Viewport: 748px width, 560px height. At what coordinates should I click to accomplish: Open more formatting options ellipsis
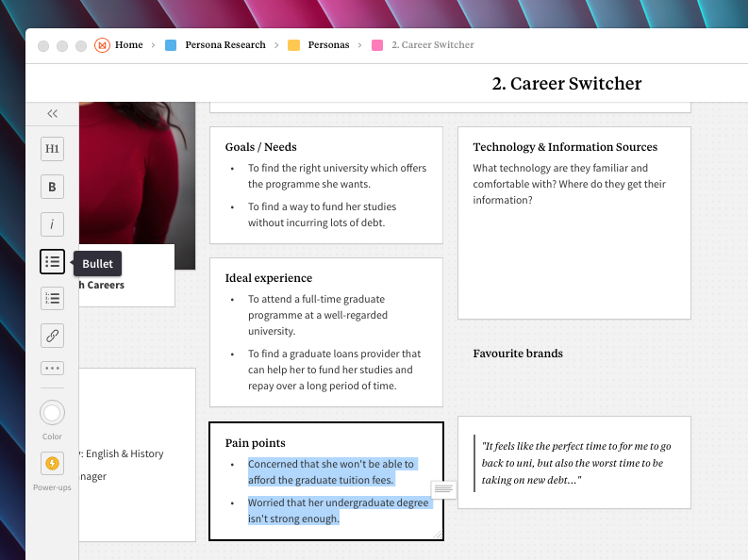click(53, 368)
